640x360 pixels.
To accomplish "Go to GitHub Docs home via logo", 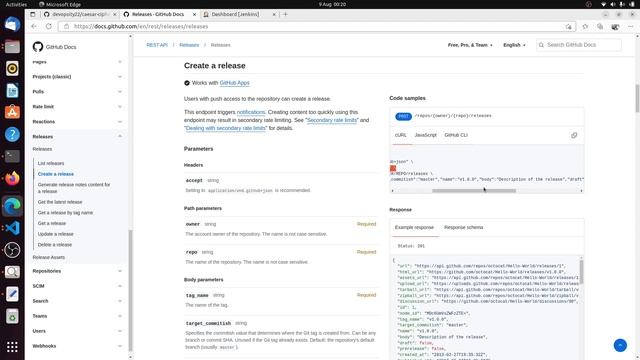I will click(54, 47).
